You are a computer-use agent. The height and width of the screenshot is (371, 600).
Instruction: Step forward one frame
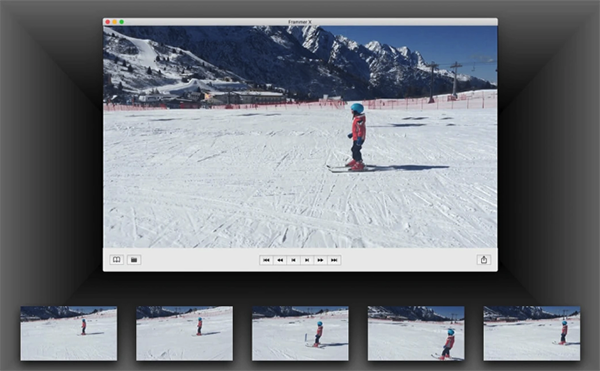307,260
